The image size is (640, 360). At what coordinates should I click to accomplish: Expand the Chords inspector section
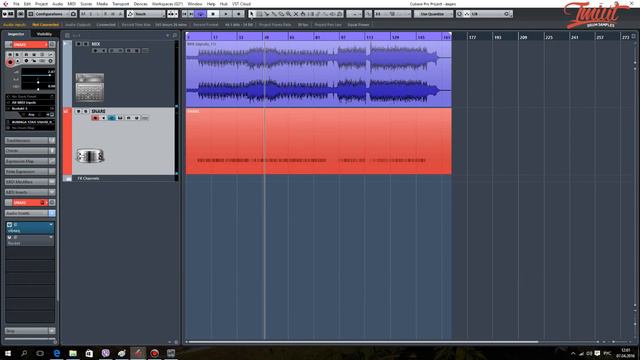[30, 151]
